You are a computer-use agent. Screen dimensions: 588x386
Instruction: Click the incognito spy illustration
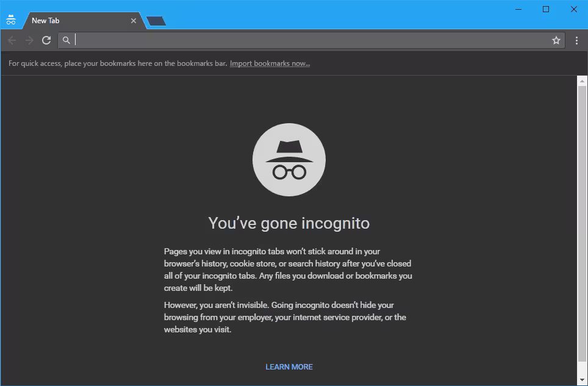pos(289,159)
